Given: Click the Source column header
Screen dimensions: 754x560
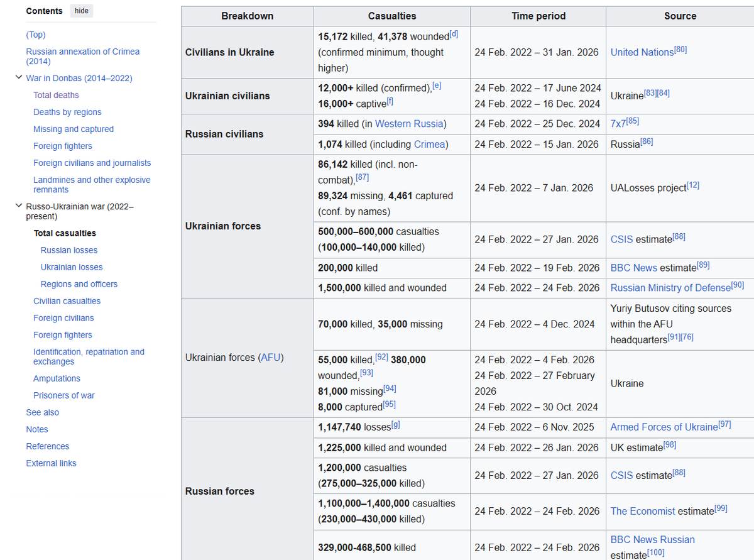Looking at the screenshot, I should [680, 16].
